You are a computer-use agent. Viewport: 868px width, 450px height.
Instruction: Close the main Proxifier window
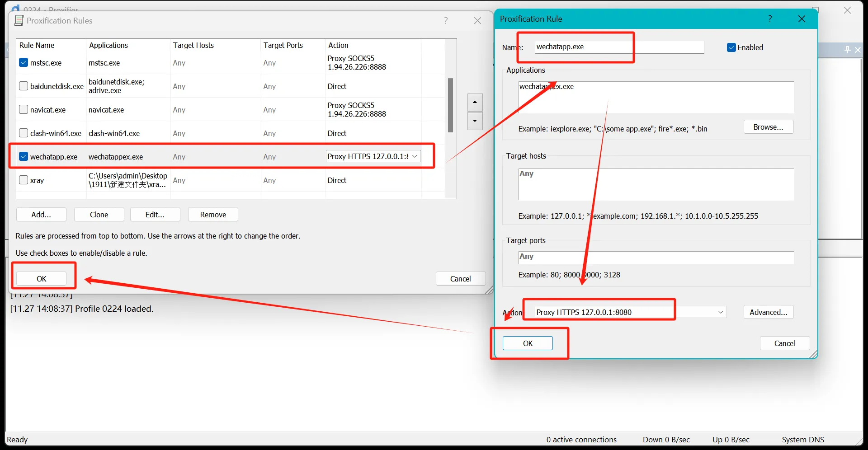[847, 10]
